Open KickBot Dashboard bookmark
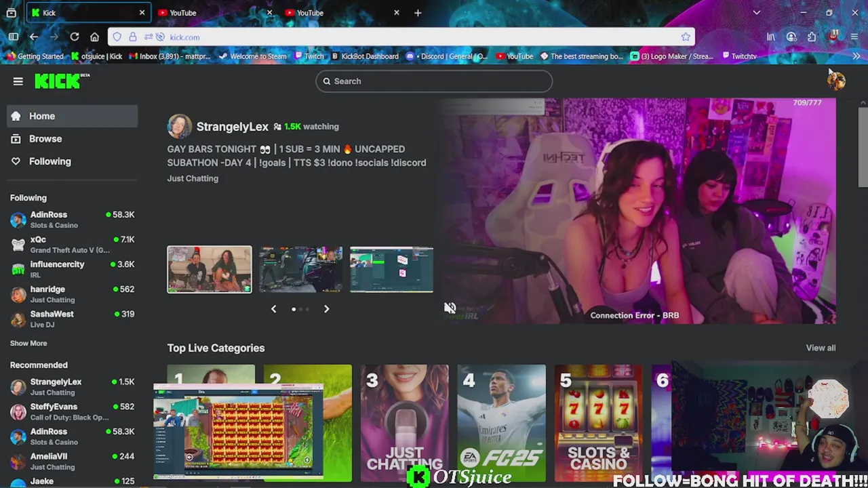The width and height of the screenshot is (868, 488). click(365, 56)
